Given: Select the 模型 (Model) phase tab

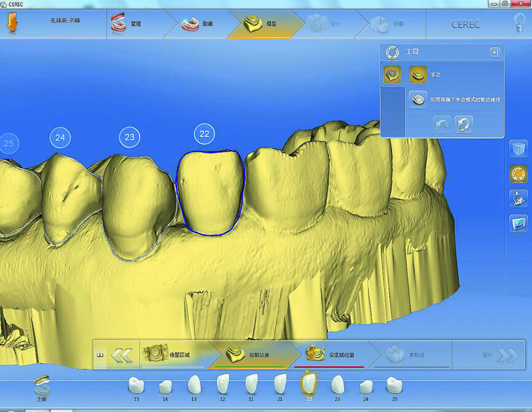Looking at the screenshot, I should click(261, 24).
